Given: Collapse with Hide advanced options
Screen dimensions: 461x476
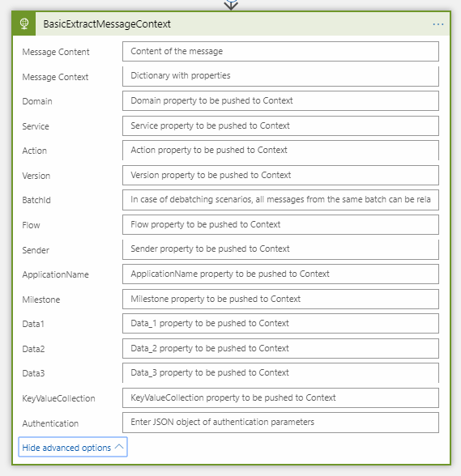Looking at the screenshot, I should tap(73, 447).
